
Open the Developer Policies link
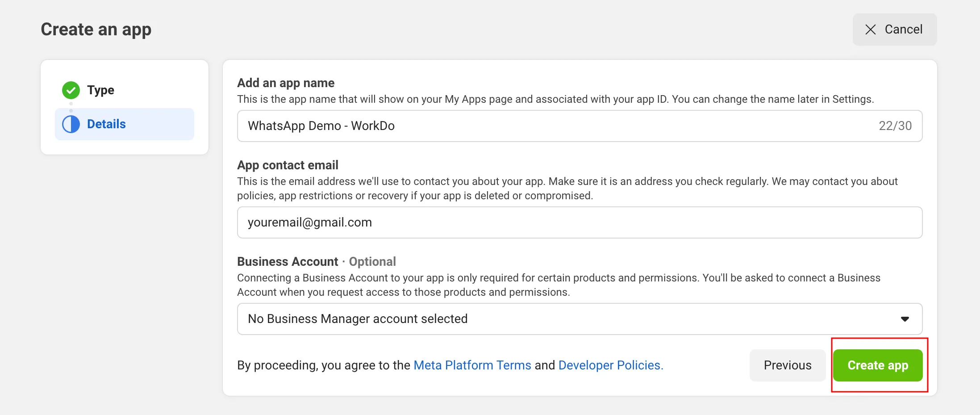point(610,365)
